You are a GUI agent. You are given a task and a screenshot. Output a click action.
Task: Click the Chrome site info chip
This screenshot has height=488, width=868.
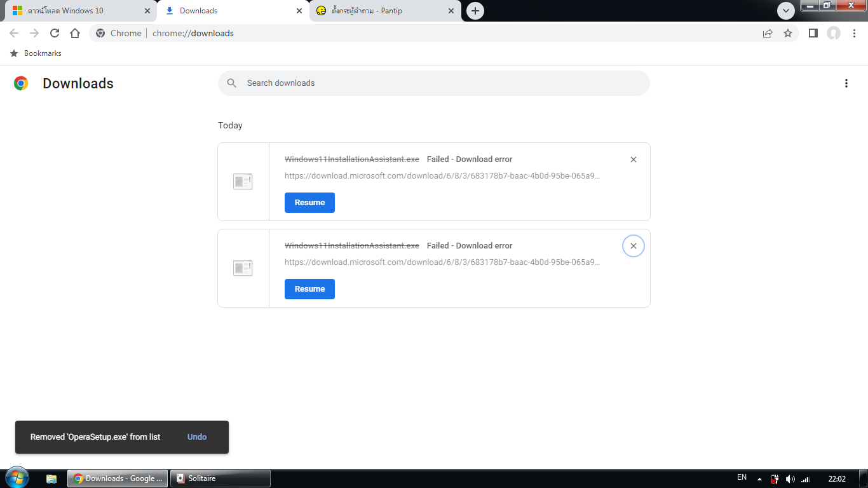click(119, 33)
